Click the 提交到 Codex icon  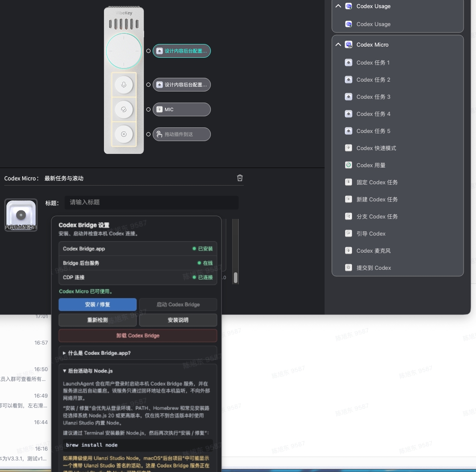point(349,268)
